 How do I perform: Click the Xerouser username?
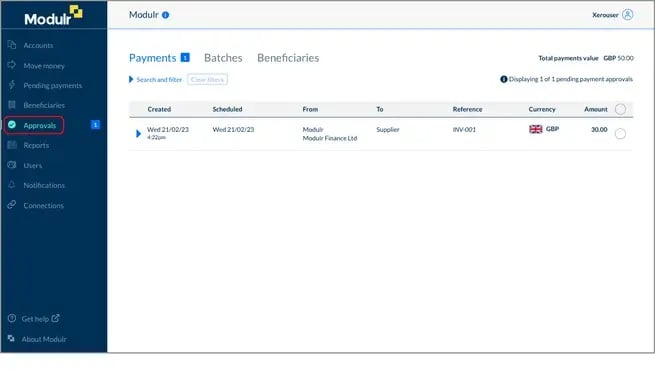click(605, 15)
